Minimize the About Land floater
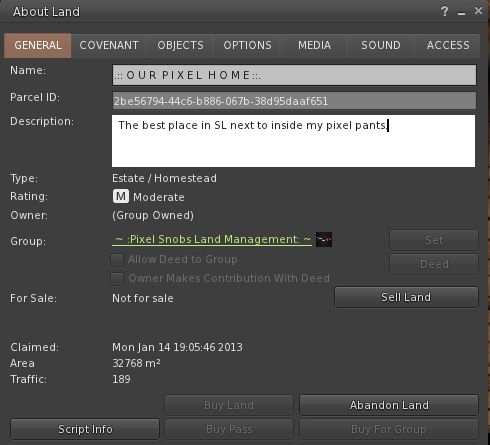The height and width of the screenshot is (445, 490). tap(461, 13)
